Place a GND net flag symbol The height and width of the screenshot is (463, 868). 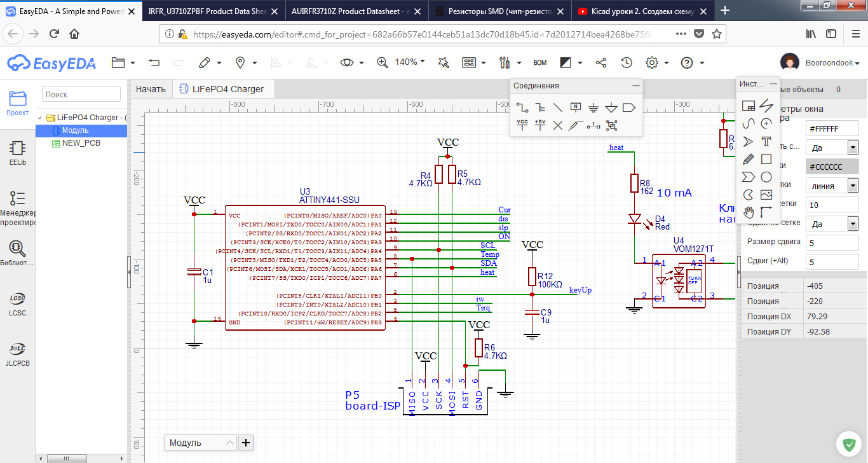point(593,107)
